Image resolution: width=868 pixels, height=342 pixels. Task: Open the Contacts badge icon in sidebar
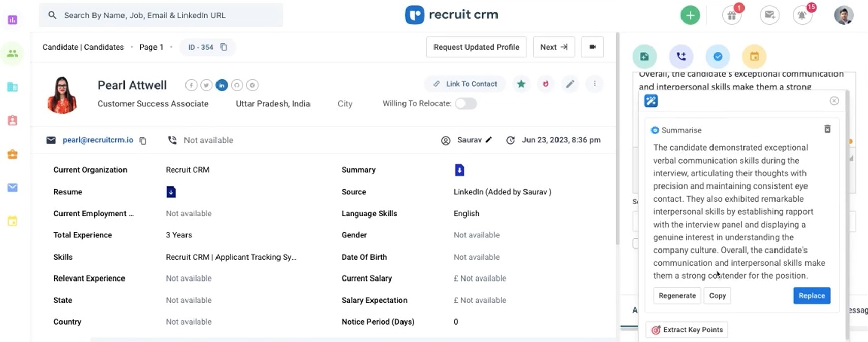[x=13, y=120]
